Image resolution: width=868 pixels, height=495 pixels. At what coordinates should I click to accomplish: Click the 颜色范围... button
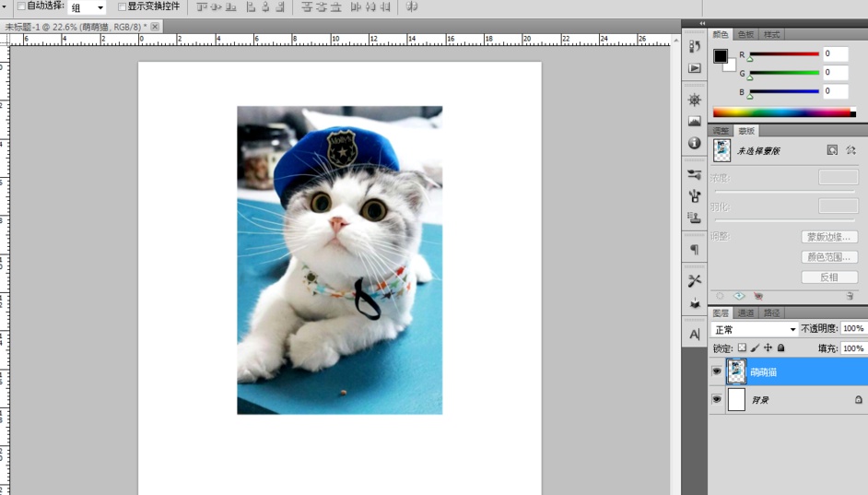click(829, 257)
